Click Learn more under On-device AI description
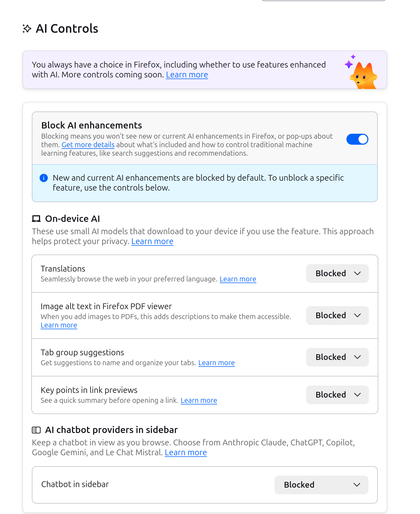 (x=152, y=241)
